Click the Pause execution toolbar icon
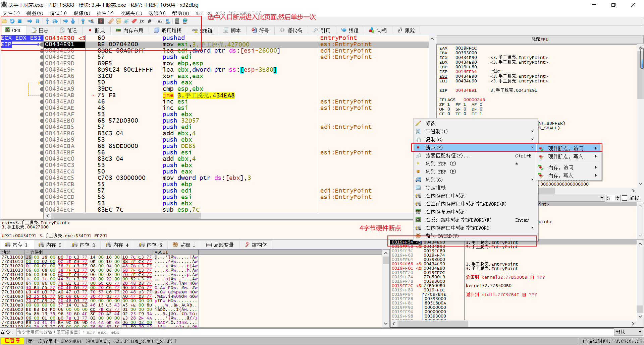644x345 pixels. coord(37,21)
